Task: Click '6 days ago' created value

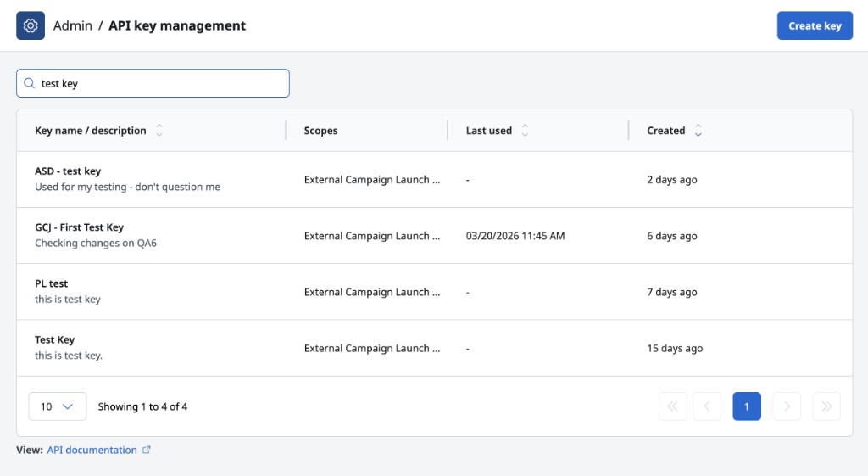Action: tap(672, 236)
